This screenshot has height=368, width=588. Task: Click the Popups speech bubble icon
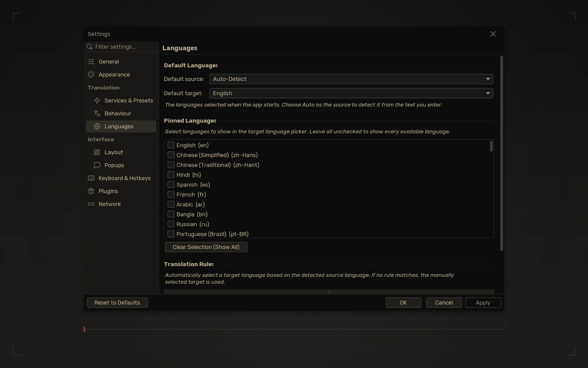pyautogui.click(x=97, y=165)
